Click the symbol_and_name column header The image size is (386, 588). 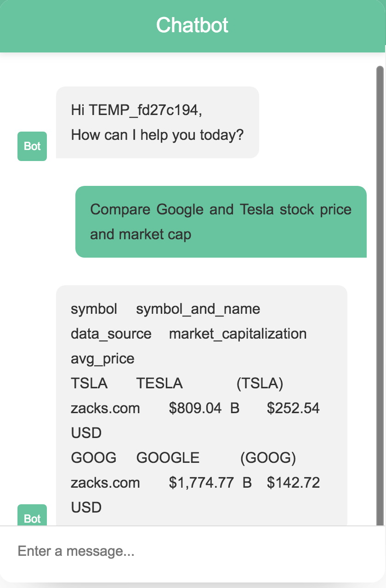click(x=198, y=309)
